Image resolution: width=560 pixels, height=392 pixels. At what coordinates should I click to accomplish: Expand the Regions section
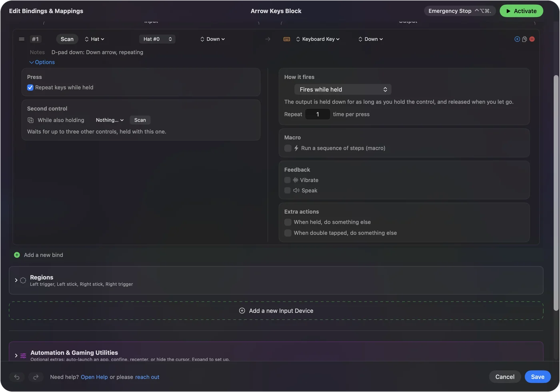pos(16,281)
